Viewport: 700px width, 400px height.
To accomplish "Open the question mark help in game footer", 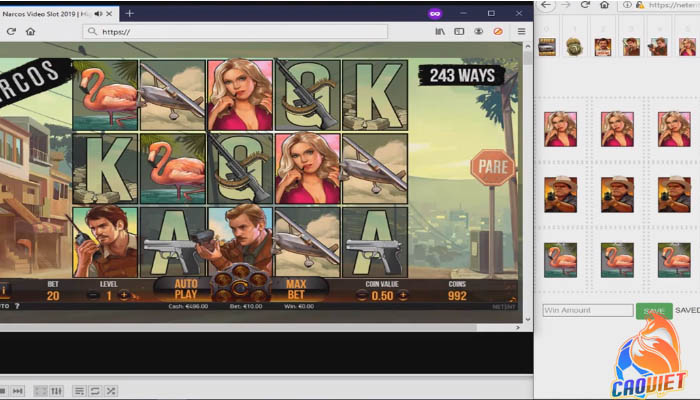I will (17, 306).
